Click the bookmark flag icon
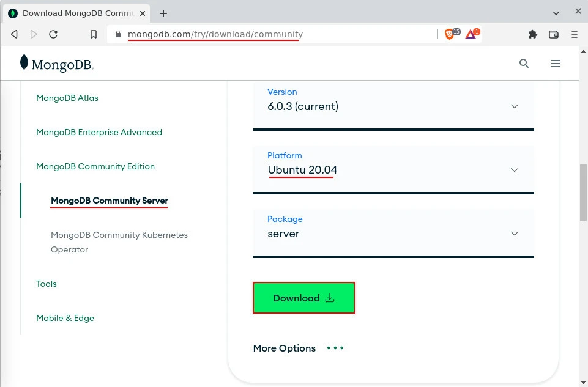Screen dimensions: 588x387 [x=93, y=34]
